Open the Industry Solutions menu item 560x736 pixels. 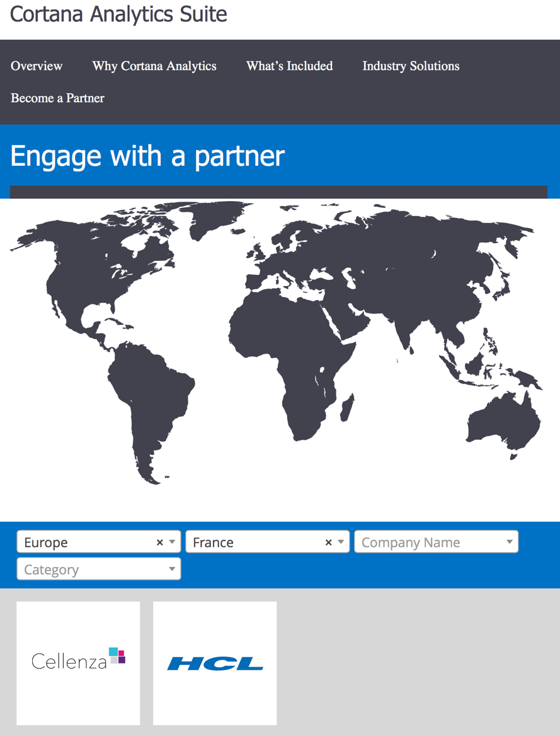(411, 66)
